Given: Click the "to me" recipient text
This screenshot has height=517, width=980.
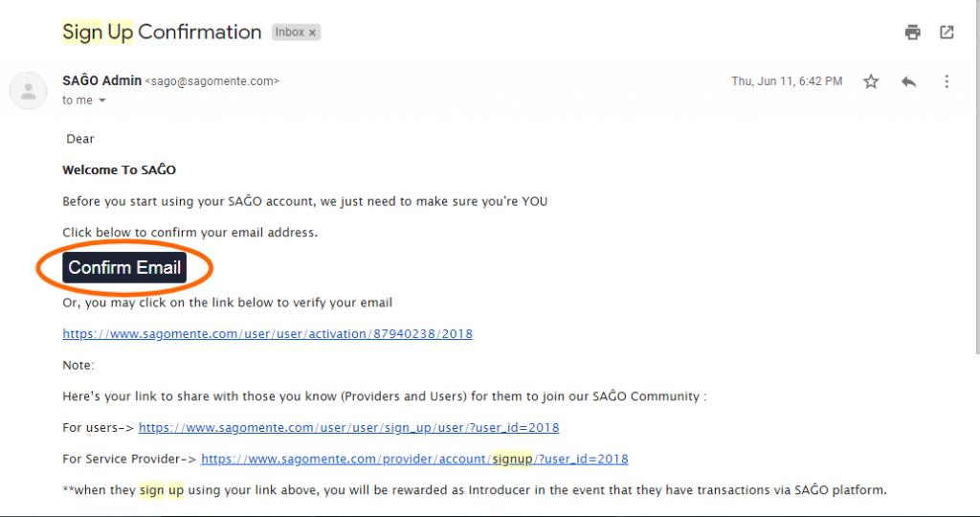Looking at the screenshot, I should 78,101.
